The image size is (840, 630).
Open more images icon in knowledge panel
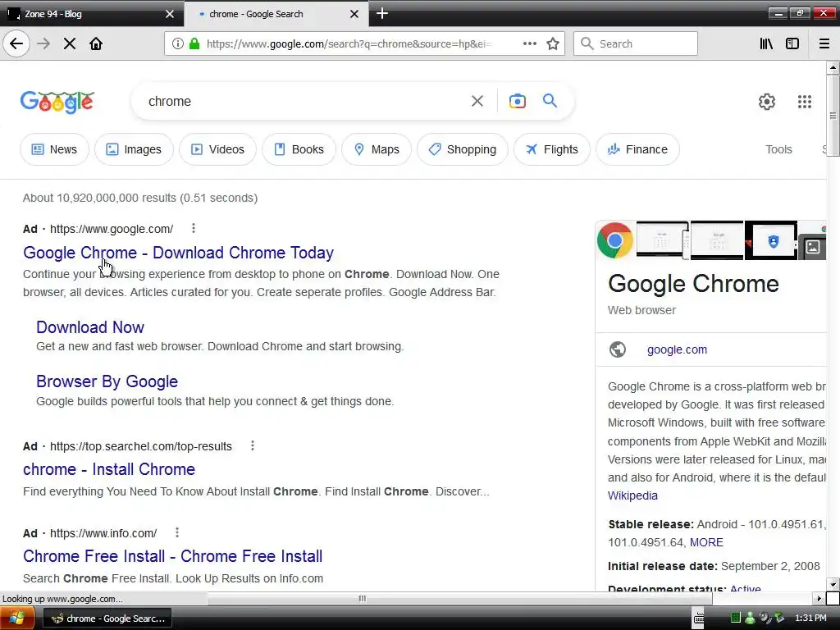[x=813, y=247]
